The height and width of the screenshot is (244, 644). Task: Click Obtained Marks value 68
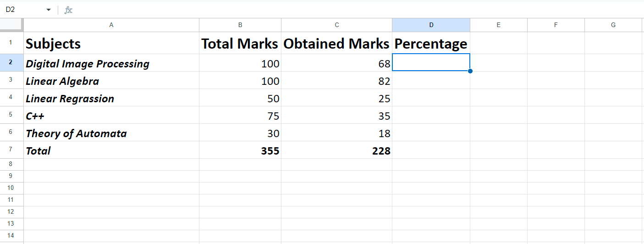tap(337, 63)
